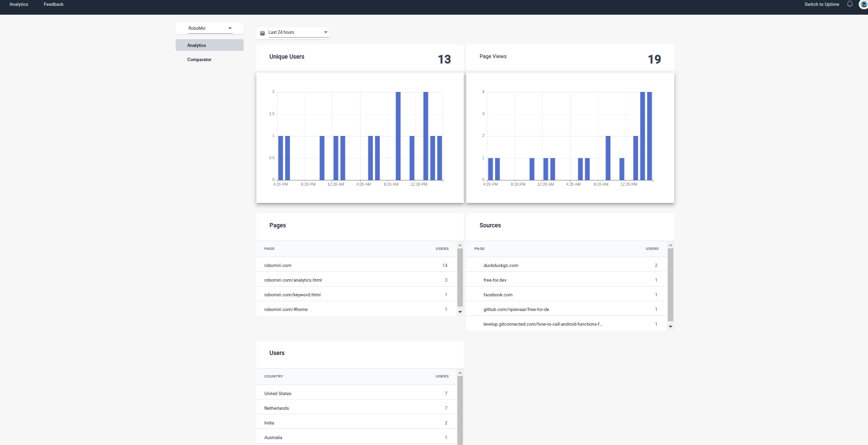Click the first bar in Unique Users chart
868x445 pixels.
[280, 158]
